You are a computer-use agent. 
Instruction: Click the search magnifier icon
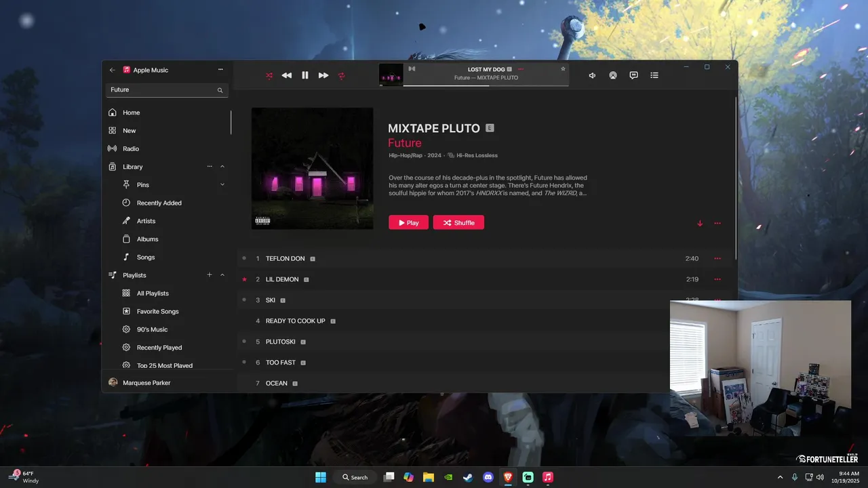[220, 90]
